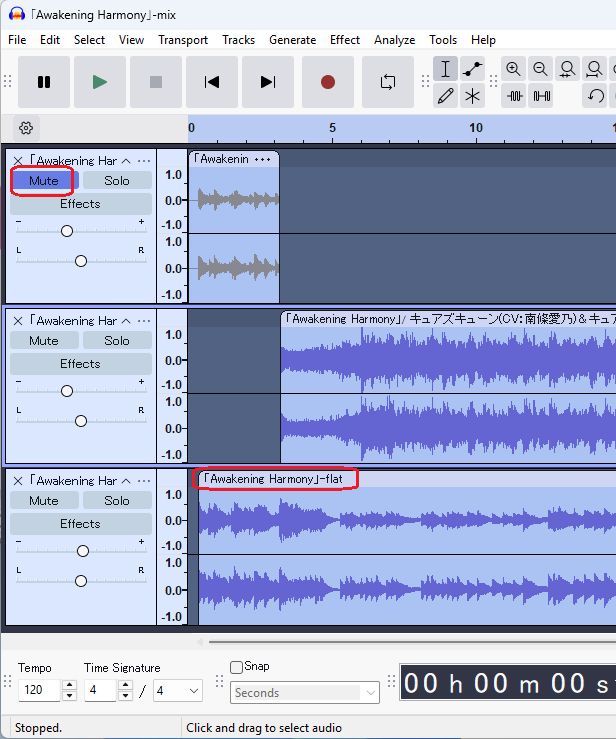Click the second track's pan slider knob
This screenshot has width=616, height=739.
tap(81, 421)
